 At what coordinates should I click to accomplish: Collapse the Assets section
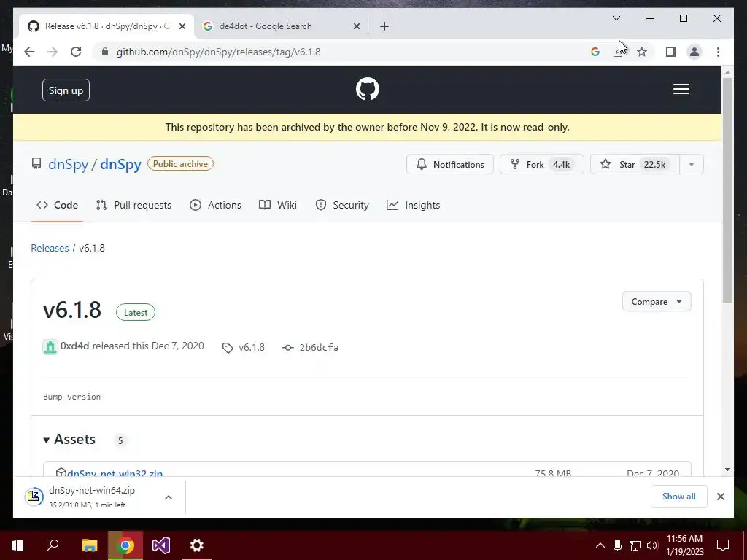[69, 440]
